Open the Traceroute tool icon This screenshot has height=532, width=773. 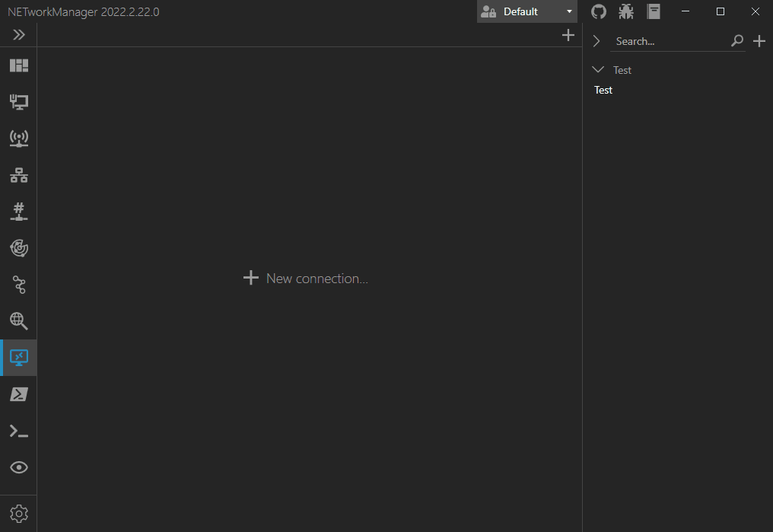[x=19, y=285]
